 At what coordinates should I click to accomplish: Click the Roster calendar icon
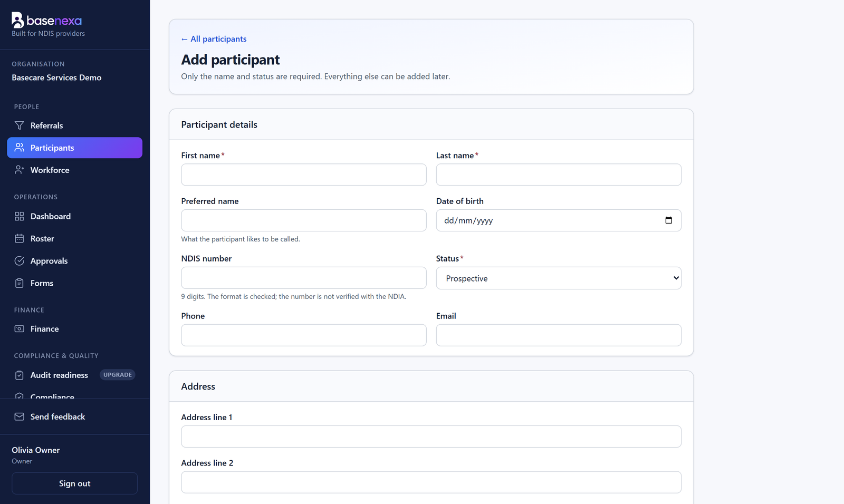(x=20, y=238)
